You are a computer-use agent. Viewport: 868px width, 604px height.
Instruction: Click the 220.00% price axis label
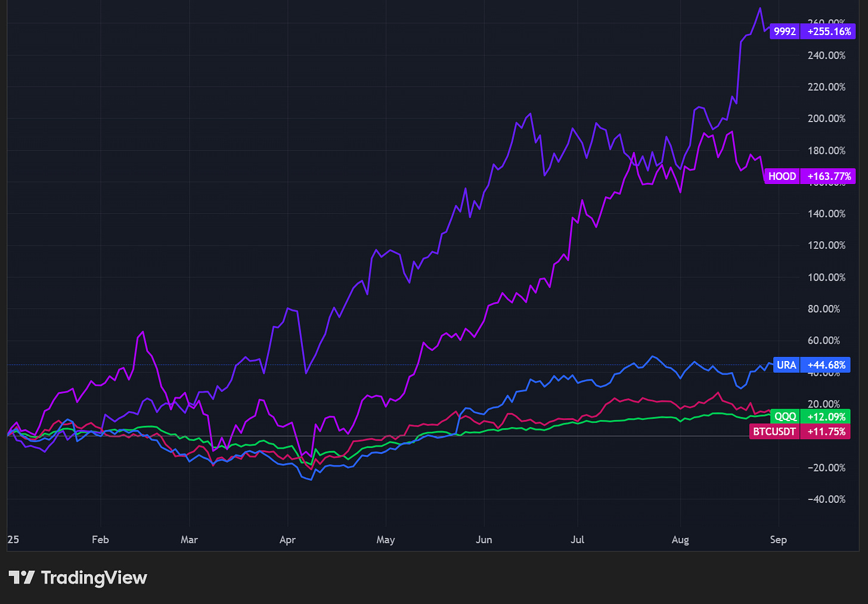point(826,87)
